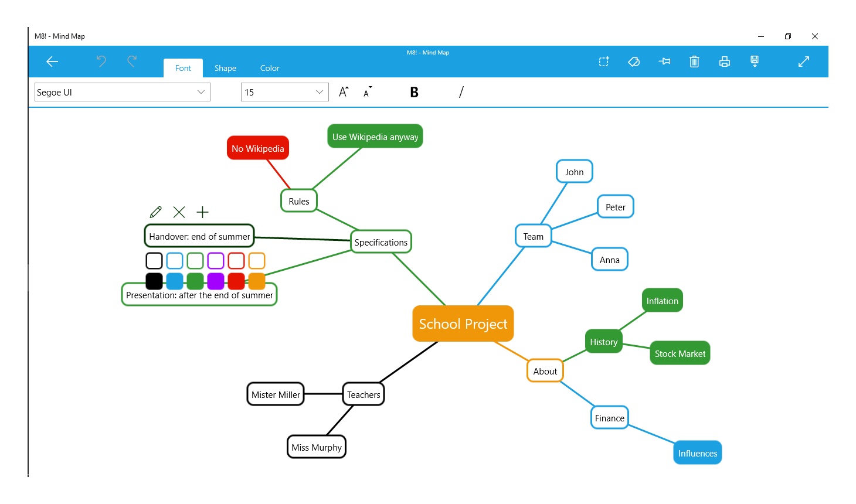Image resolution: width=856 pixels, height=504 pixels.
Task: Select the Use Wikipedia anyway node
Action: [x=375, y=137]
